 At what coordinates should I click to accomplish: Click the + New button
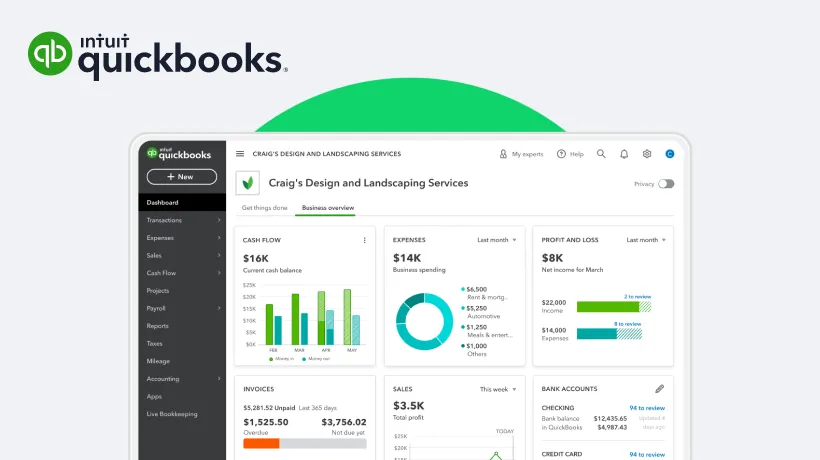(x=181, y=177)
